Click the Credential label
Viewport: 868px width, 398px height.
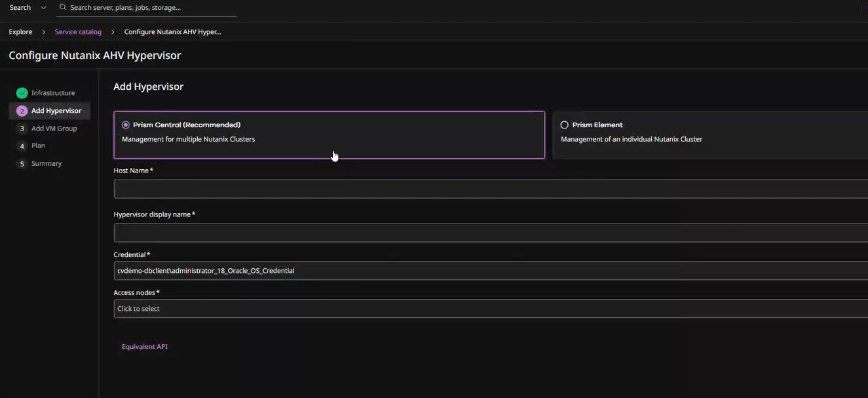click(x=132, y=254)
